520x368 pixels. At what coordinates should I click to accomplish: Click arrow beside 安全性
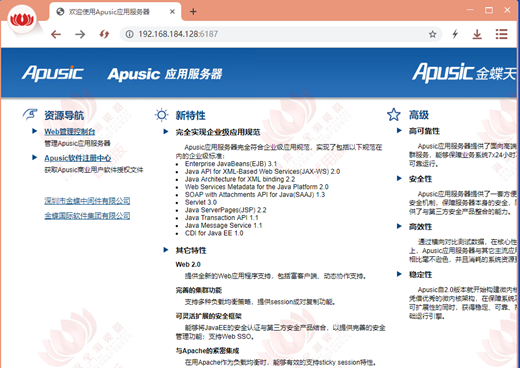pyautogui.click(x=399, y=178)
